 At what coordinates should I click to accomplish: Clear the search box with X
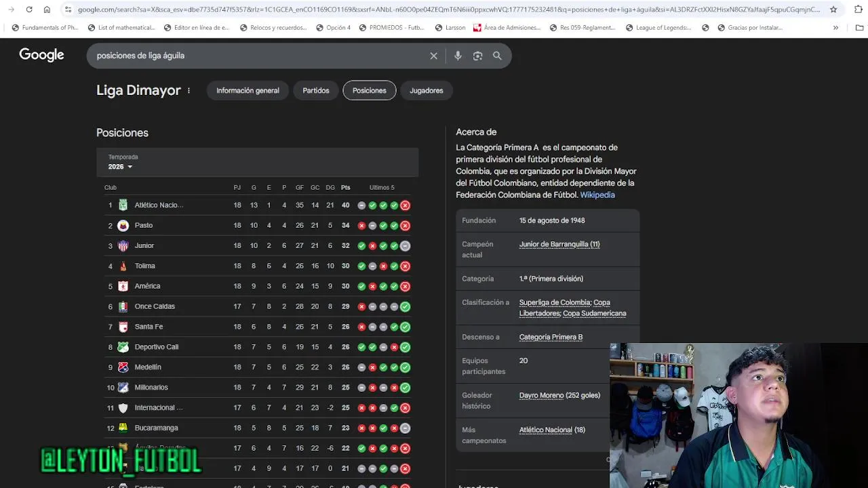434,56
